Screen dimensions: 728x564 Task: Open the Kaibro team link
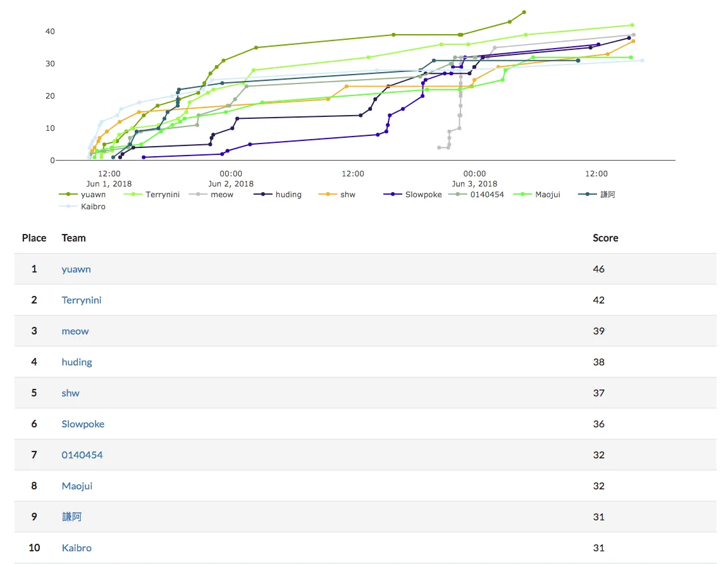click(x=77, y=548)
